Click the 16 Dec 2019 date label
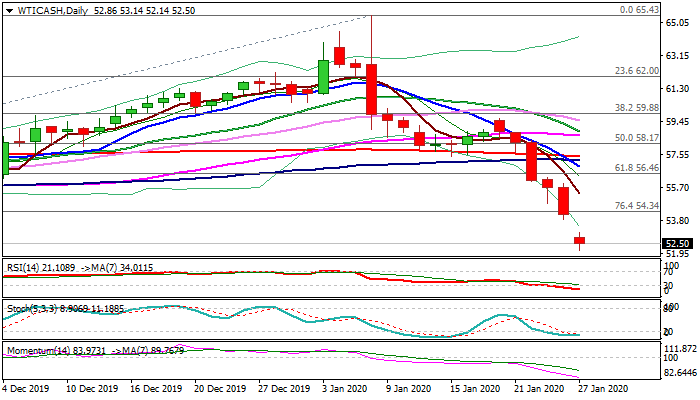This screenshot has width=700, height=400. click(x=156, y=388)
